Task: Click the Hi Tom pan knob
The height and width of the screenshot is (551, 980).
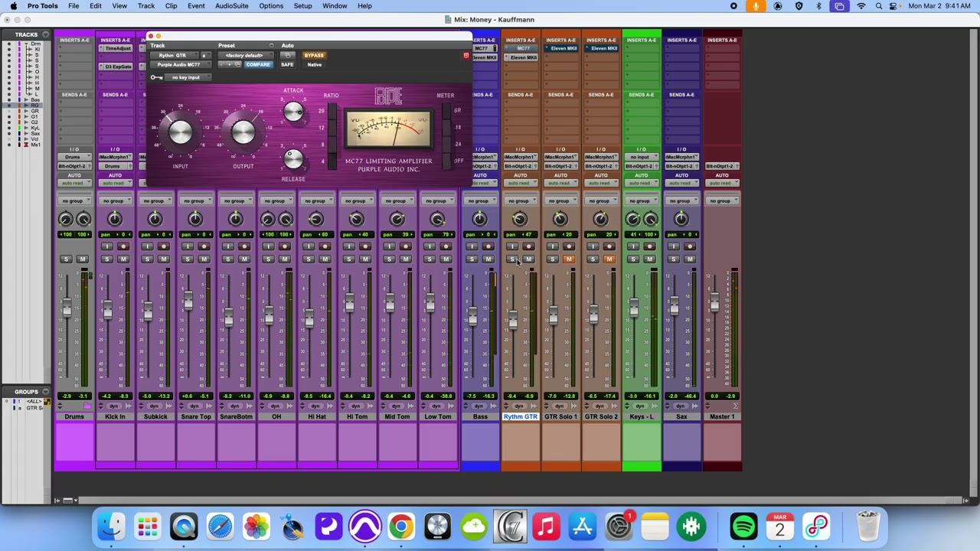Action: point(356,220)
